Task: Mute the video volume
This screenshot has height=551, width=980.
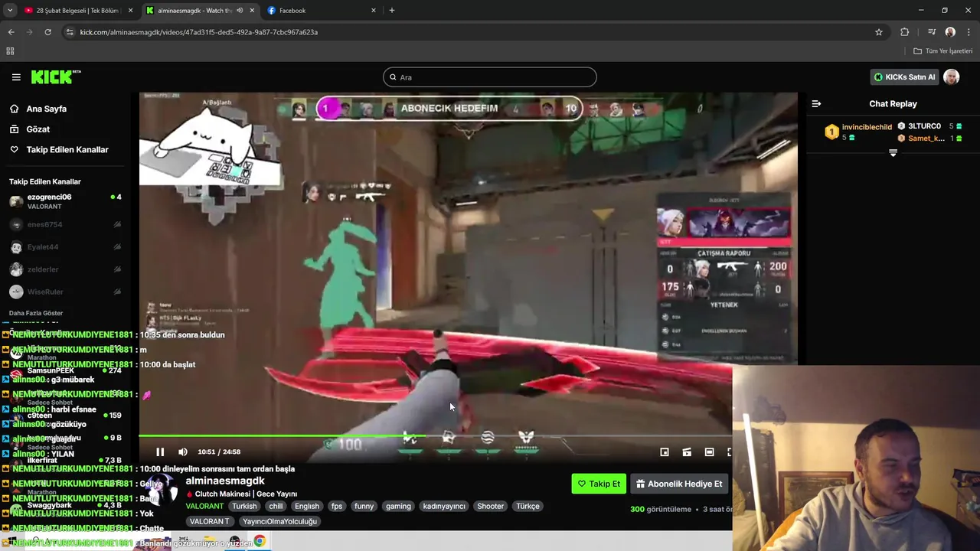Action: 182,452
